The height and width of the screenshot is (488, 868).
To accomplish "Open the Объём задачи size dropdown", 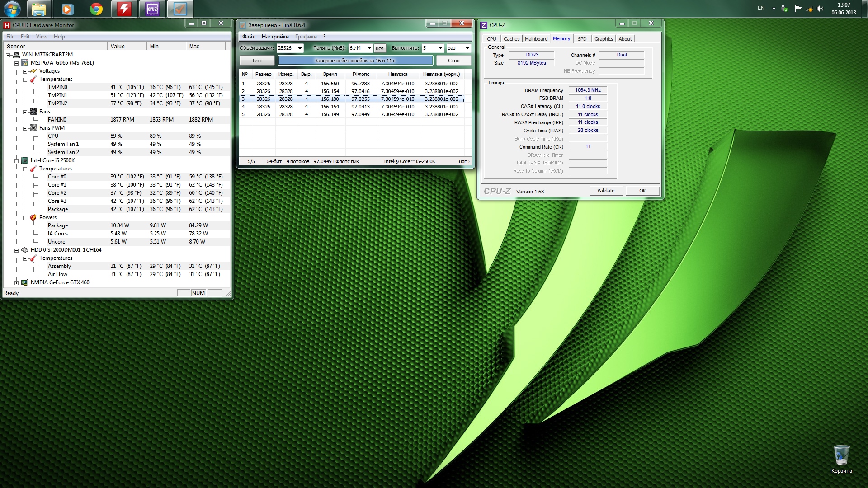I will pyautogui.click(x=300, y=48).
